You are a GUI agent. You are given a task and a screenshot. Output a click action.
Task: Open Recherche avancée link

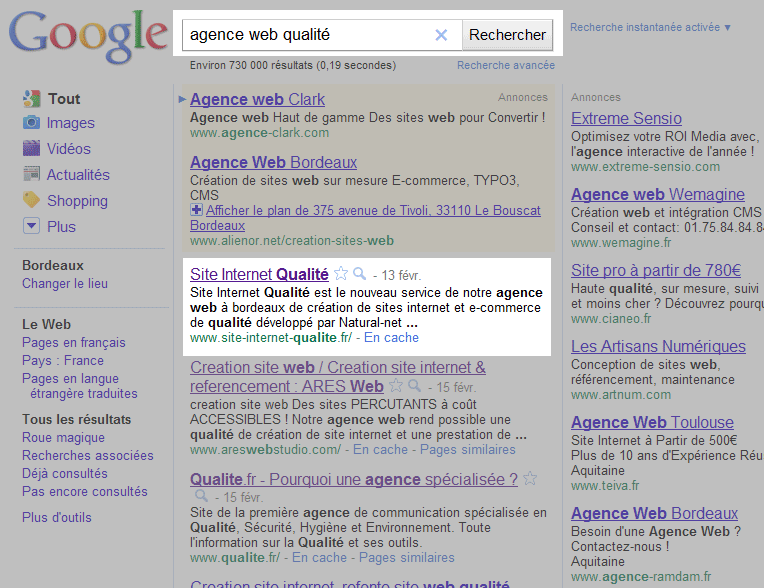506,65
